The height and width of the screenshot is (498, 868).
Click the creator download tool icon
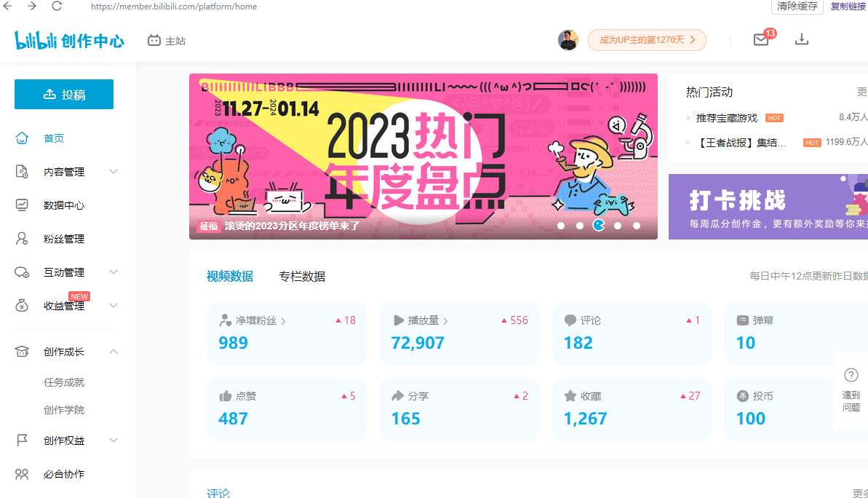802,40
